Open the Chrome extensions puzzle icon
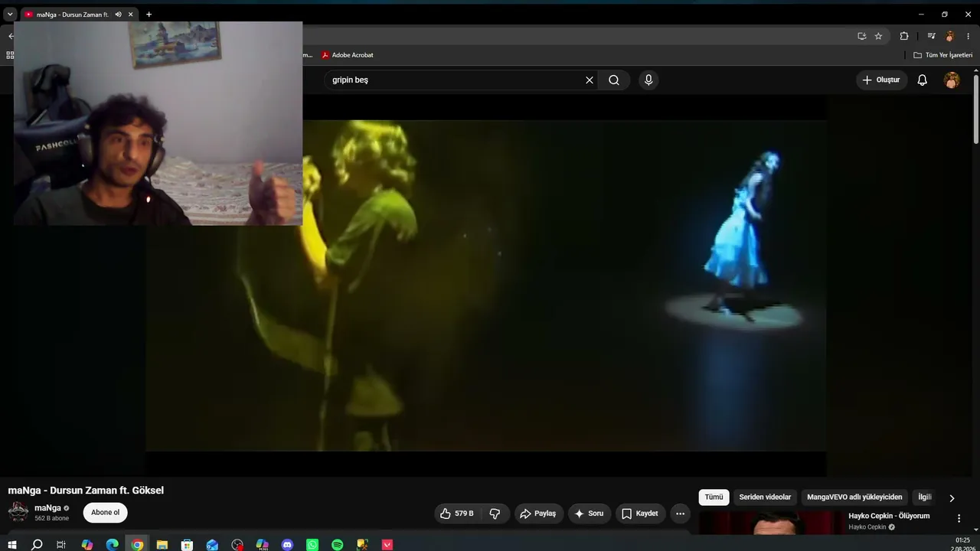980x551 pixels. tap(904, 36)
